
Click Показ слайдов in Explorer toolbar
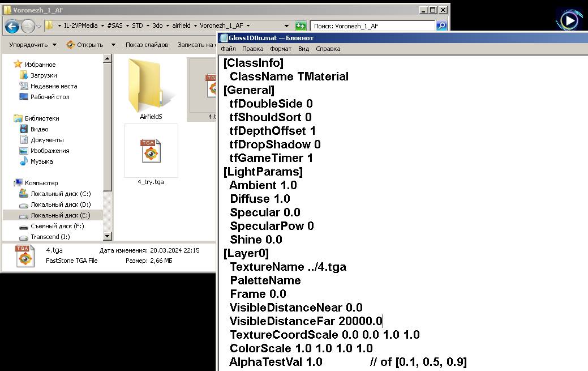coord(147,45)
